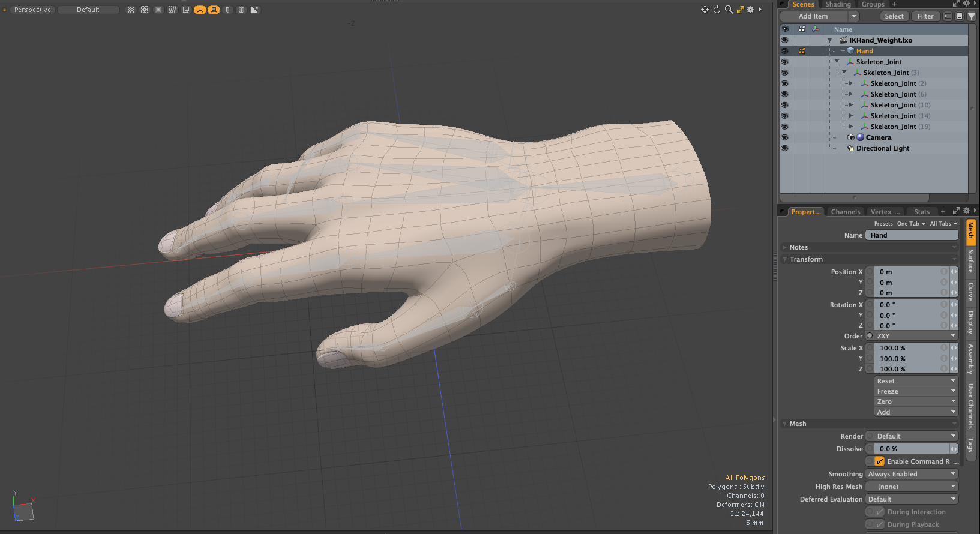Screen dimensions: 980x534
Task: Open viewport settings gear icon
Action: pos(750,10)
